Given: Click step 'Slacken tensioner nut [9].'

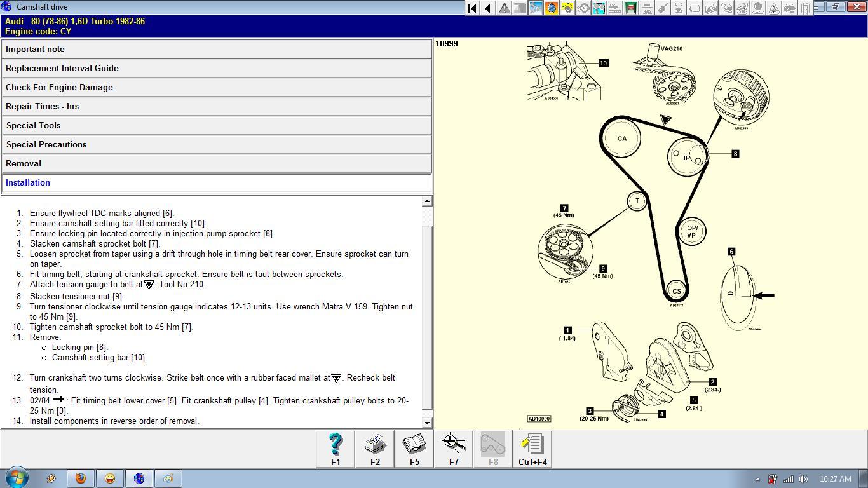Looking at the screenshot, I should (x=77, y=296).
